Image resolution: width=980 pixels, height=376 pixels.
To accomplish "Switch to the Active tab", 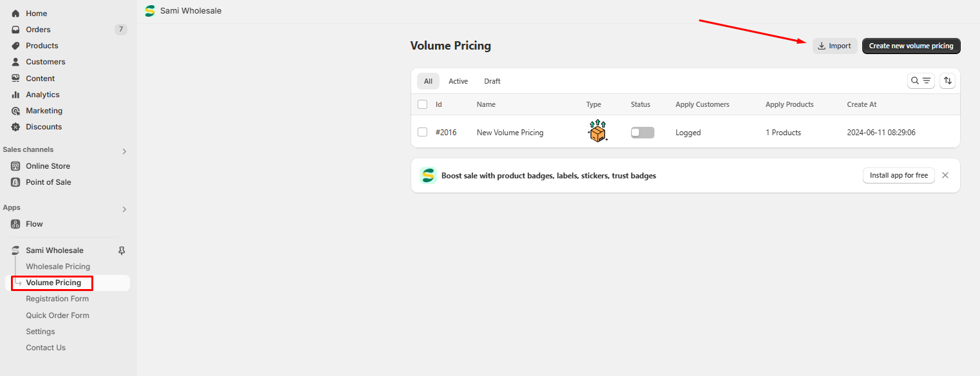I will [458, 81].
